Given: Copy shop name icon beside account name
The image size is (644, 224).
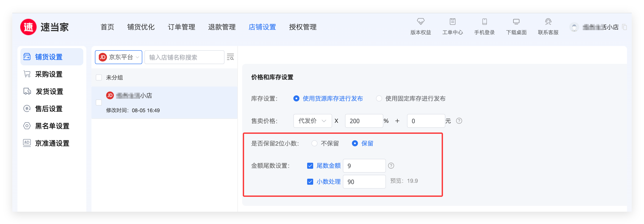Looking at the screenshot, I should pos(624,27).
